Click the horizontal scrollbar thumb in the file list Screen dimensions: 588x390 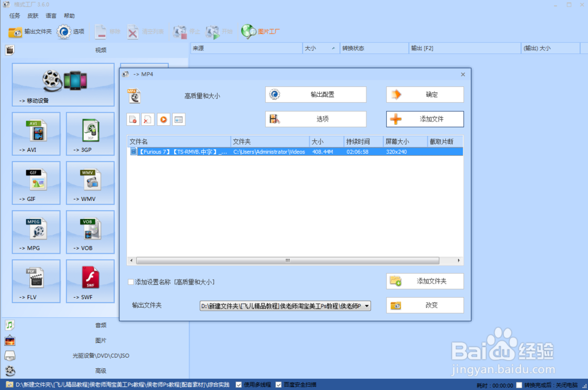pyautogui.click(x=288, y=260)
